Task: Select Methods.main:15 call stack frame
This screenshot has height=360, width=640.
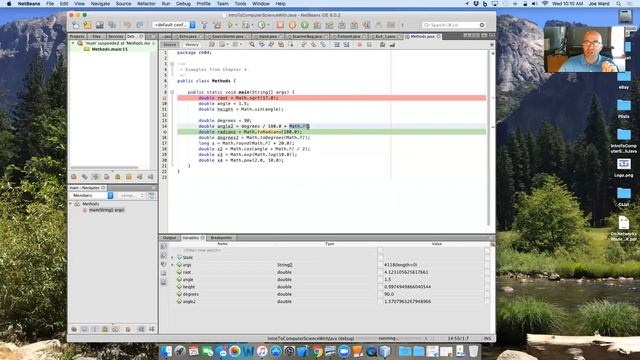Action: pyautogui.click(x=109, y=49)
